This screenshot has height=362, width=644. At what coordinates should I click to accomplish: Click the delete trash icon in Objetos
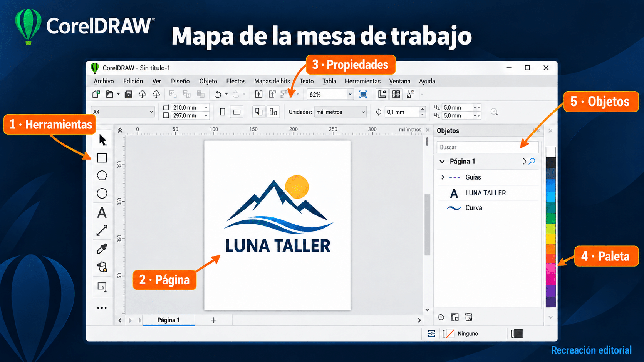[x=468, y=317]
